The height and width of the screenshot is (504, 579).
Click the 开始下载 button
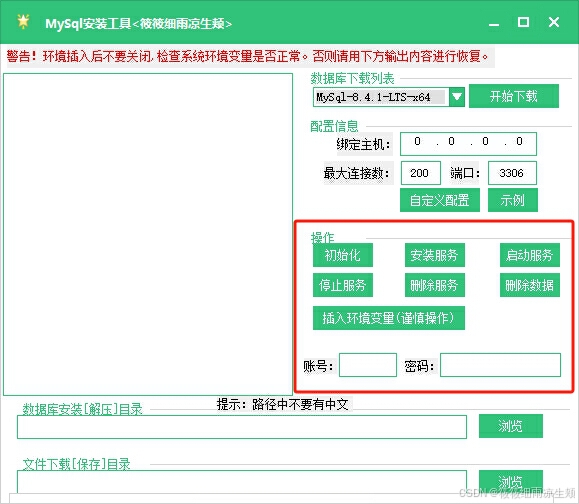[x=514, y=96]
